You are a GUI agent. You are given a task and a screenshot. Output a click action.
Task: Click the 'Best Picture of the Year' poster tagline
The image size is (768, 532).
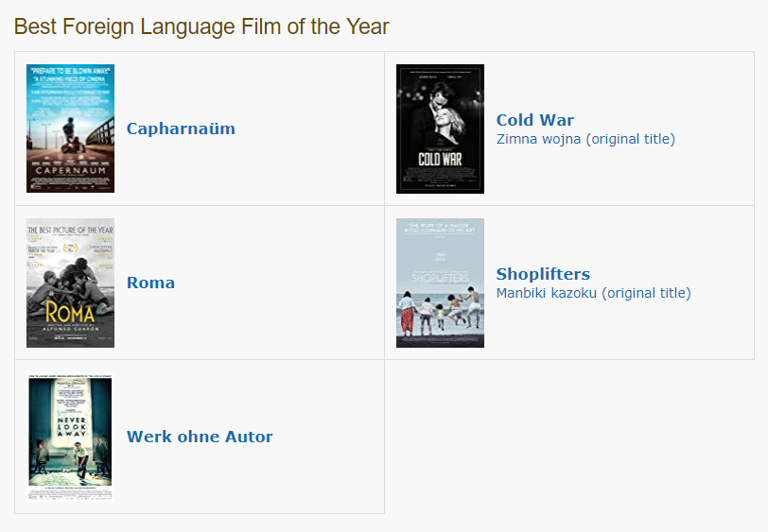70,230
